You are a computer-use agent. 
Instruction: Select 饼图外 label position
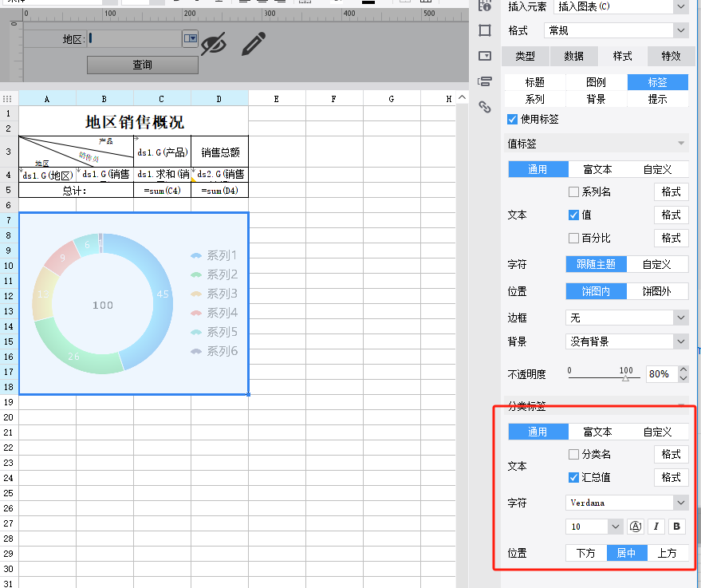coord(657,292)
